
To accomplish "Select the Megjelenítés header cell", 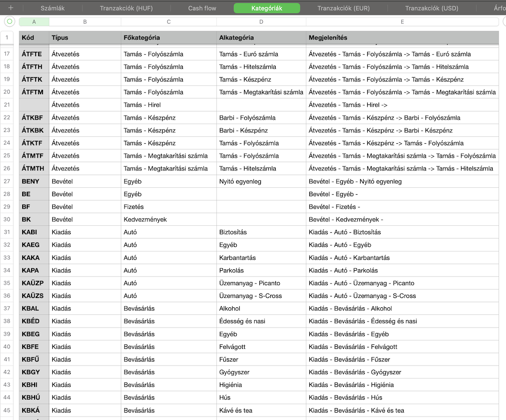I will point(402,38).
